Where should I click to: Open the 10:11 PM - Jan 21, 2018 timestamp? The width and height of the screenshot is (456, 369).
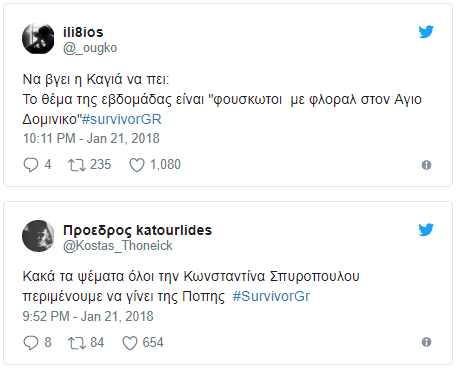point(91,138)
